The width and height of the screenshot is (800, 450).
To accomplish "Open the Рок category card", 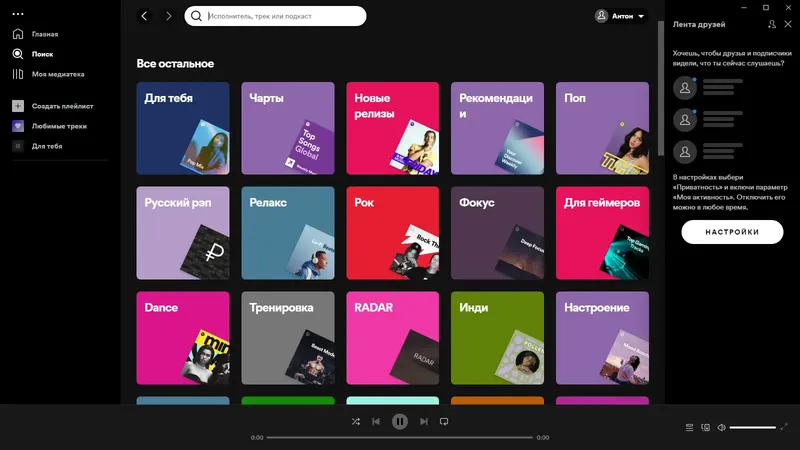I will click(392, 233).
